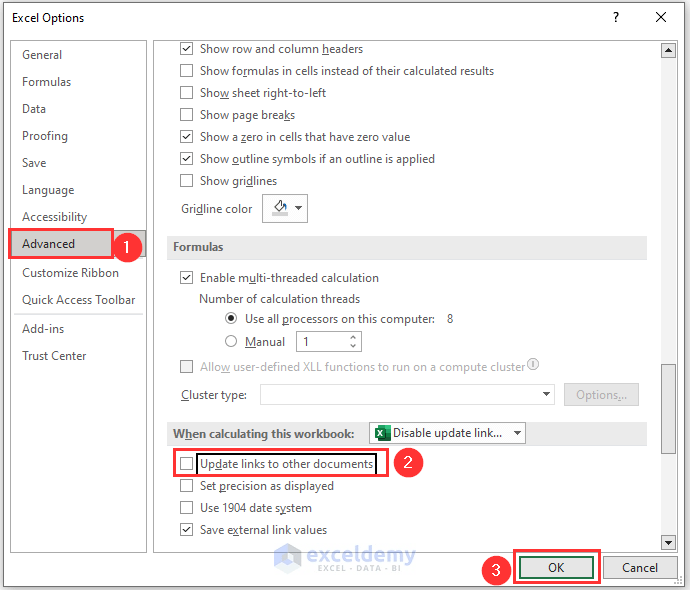690x590 pixels.
Task: Click the scrollbar up arrow
Action: coord(668,51)
